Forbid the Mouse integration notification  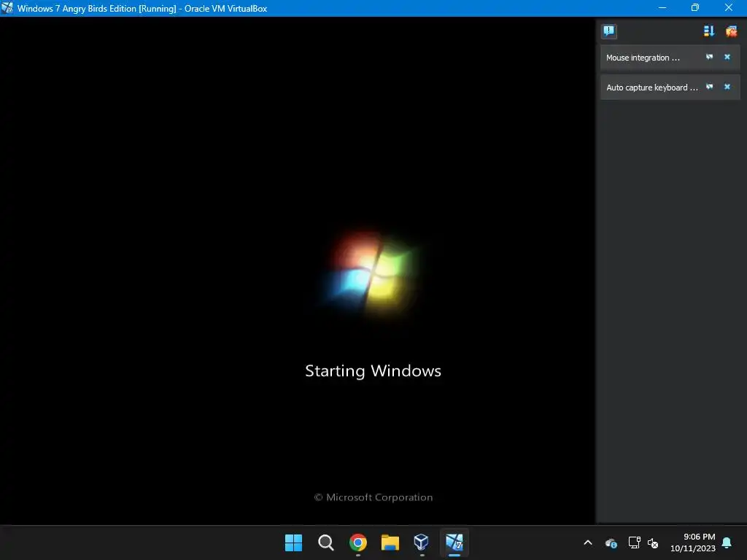(x=709, y=57)
